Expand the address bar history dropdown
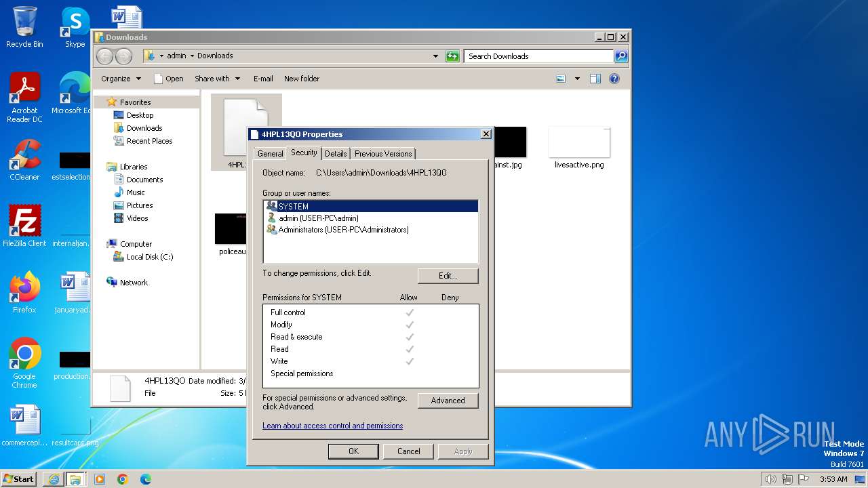Viewport: 868px width, 488px height. [435, 56]
